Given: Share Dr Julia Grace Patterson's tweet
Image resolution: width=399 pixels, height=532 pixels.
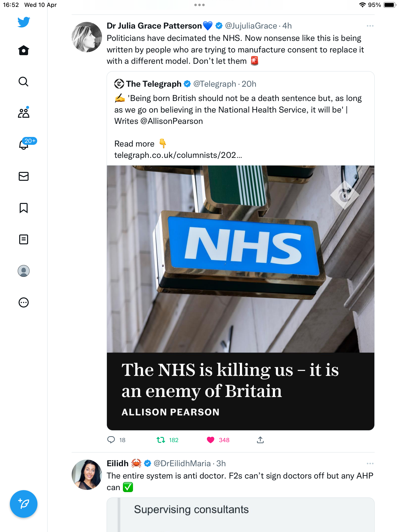Looking at the screenshot, I should (260, 440).
